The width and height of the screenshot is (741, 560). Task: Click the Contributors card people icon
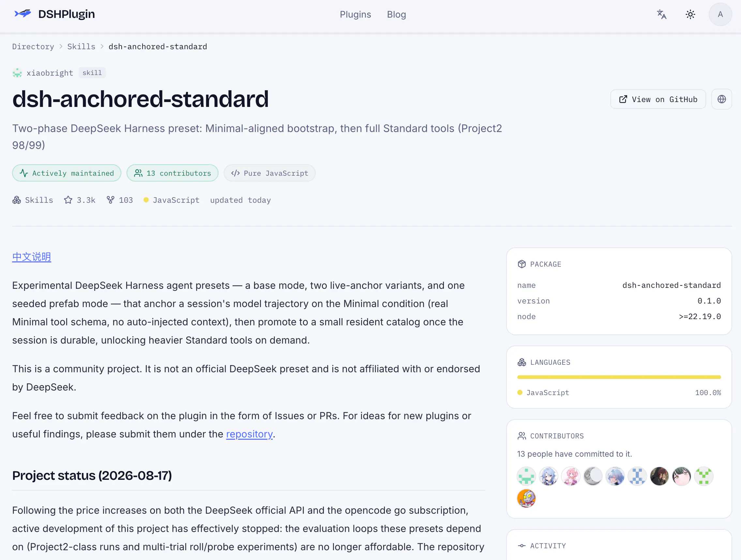(522, 436)
